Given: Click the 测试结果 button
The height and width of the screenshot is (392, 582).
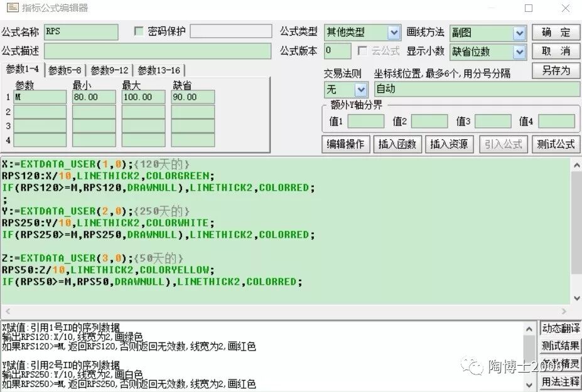Looking at the screenshot, I should pos(561,346).
